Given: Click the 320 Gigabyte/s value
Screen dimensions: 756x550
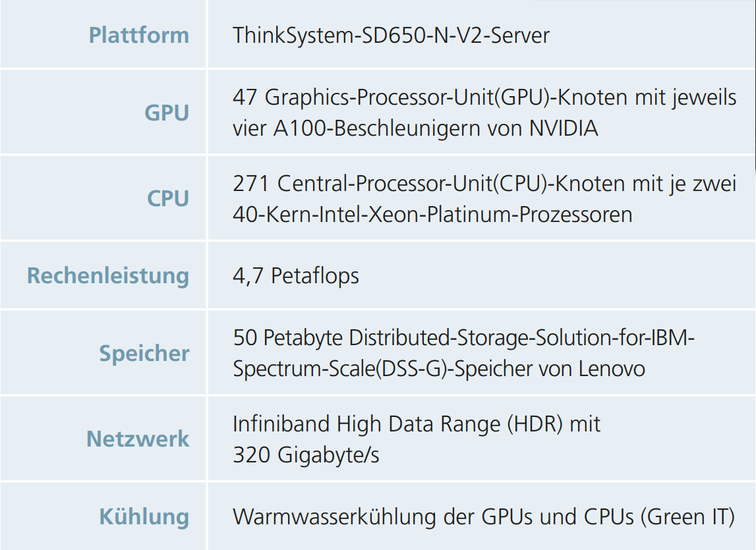Looking at the screenshot, I should pyautogui.click(x=306, y=454).
